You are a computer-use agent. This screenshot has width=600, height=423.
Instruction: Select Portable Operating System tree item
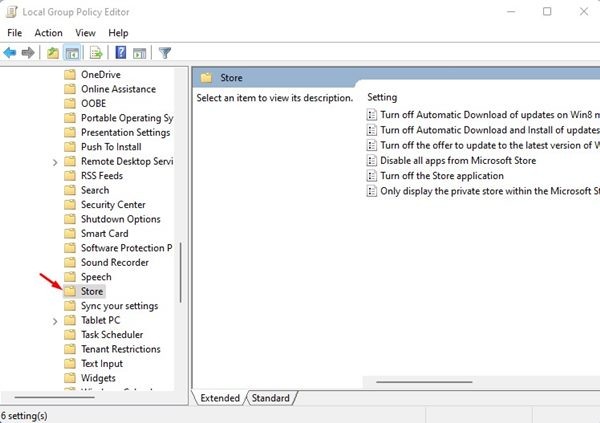tap(127, 118)
